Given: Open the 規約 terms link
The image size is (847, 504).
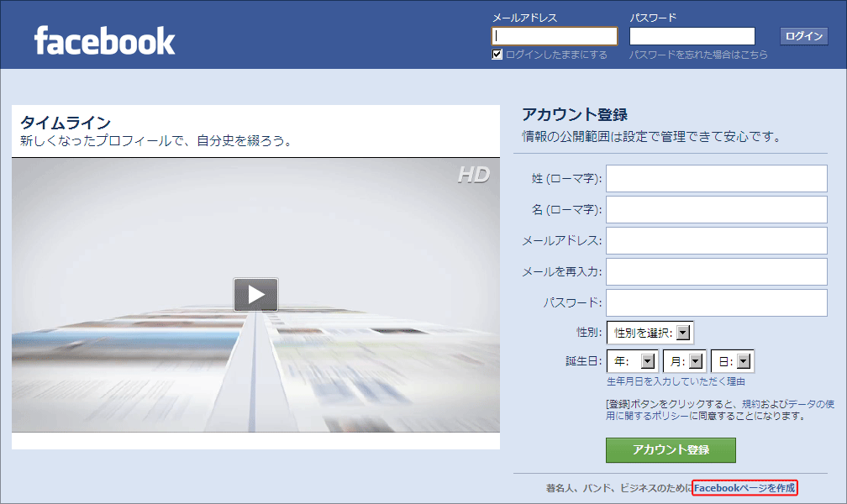Looking at the screenshot, I should [751, 404].
